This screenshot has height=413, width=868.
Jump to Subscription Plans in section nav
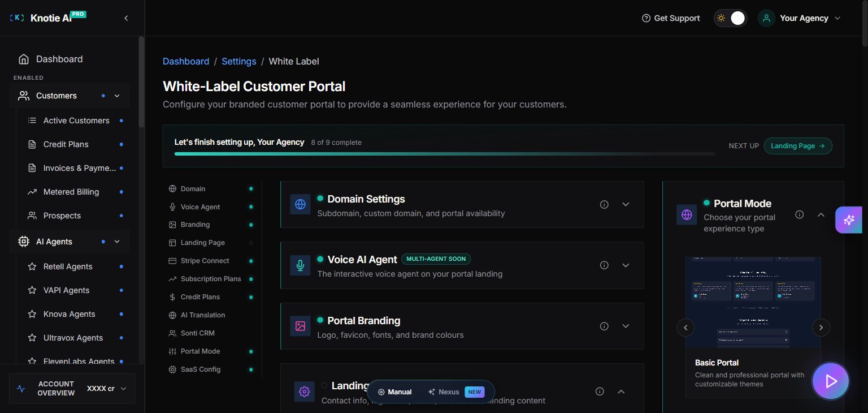pos(211,279)
